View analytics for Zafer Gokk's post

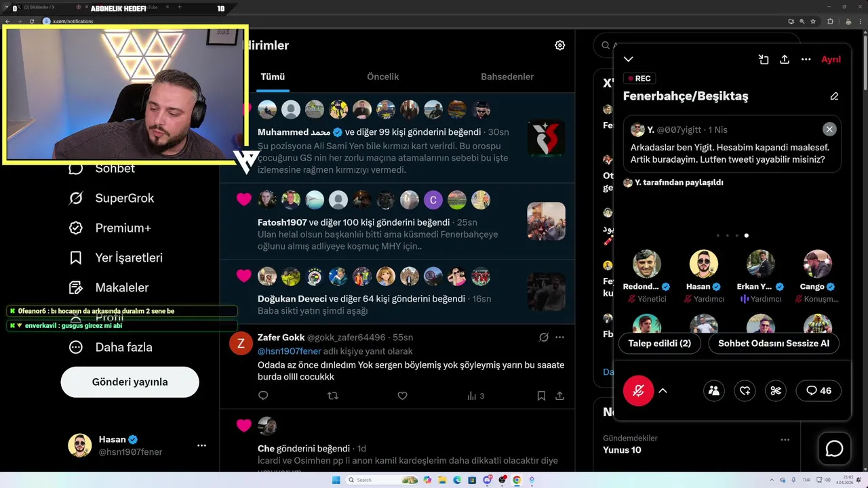(x=475, y=396)
